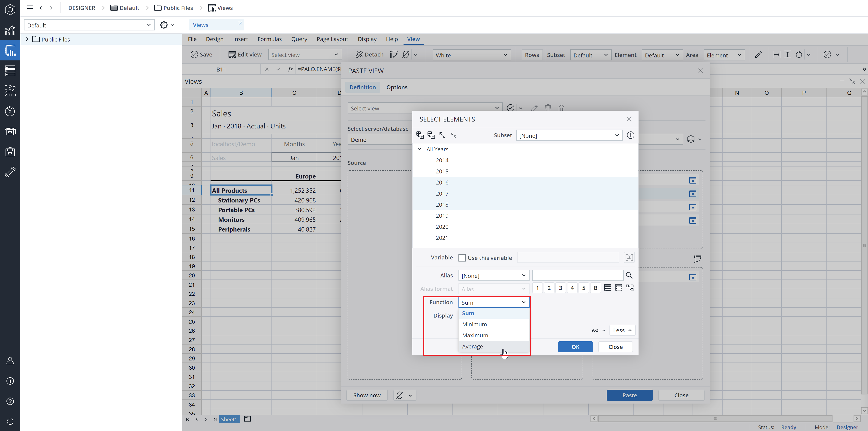The image size is (868, 431).
Task: Select the Average function option
Action: (472, 346)
